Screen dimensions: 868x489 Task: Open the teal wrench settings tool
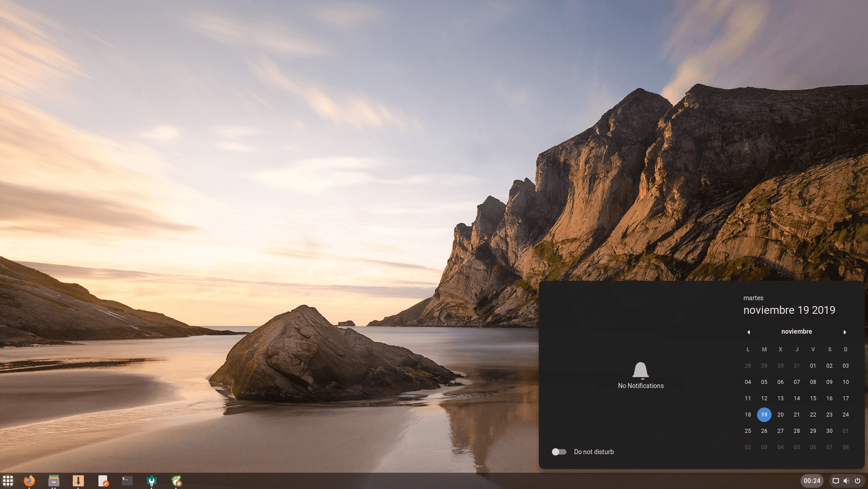click(151, 480)
